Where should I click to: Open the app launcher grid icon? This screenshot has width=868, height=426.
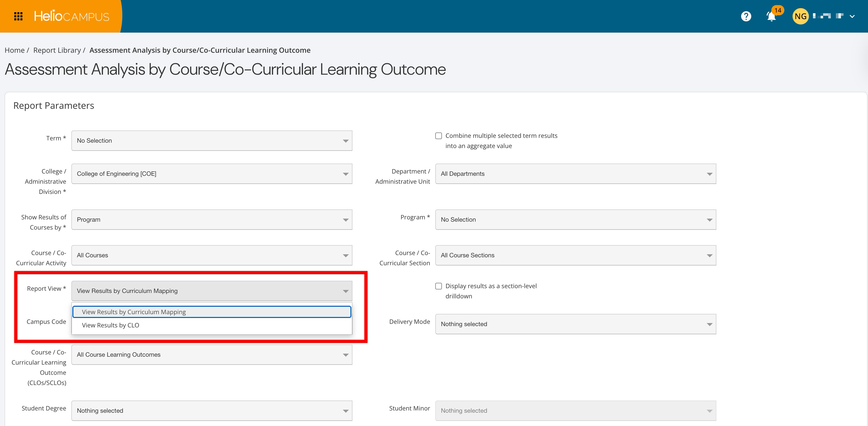pyautogui.click(x=18, y=16)
